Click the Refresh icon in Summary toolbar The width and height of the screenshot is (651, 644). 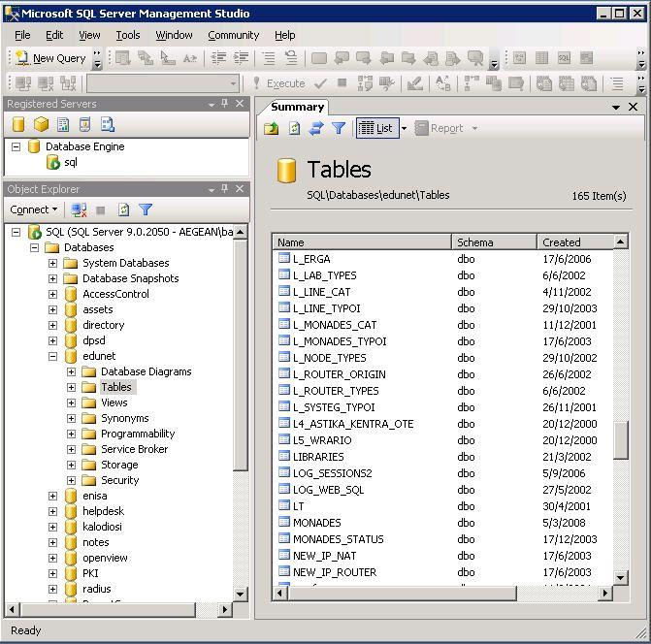pos(294,128)
